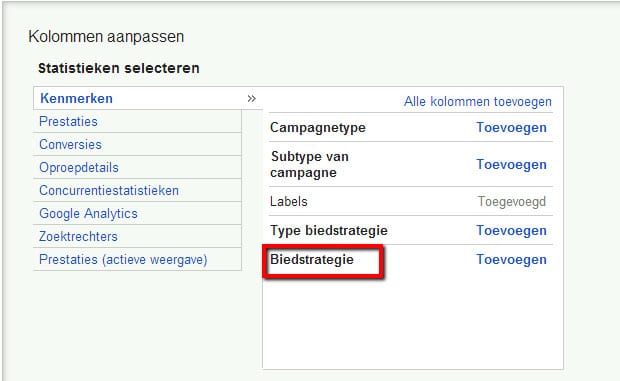
Task: Open Prestaties (actieve weergave) category
Action: pos(123,260)
